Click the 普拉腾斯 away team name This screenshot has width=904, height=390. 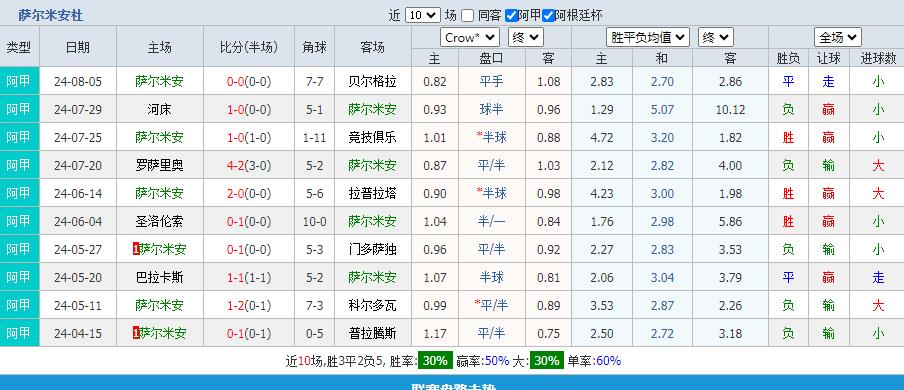point(372,333)
